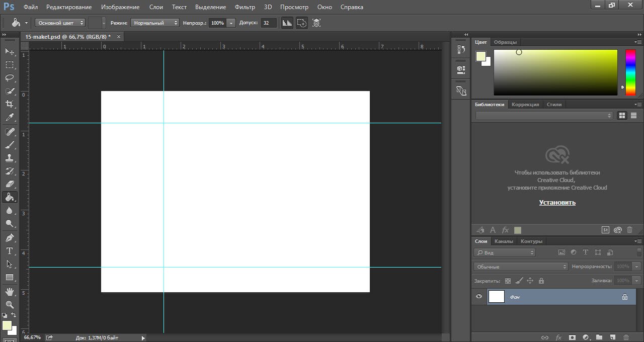
Task: Open the Обычные layer blending dropdown
Action: point(521,267)
